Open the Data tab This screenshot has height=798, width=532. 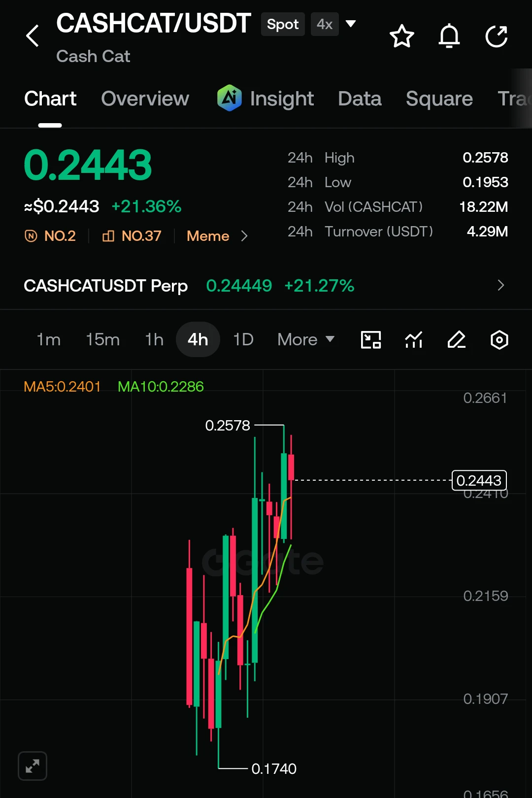pos(360,99)
